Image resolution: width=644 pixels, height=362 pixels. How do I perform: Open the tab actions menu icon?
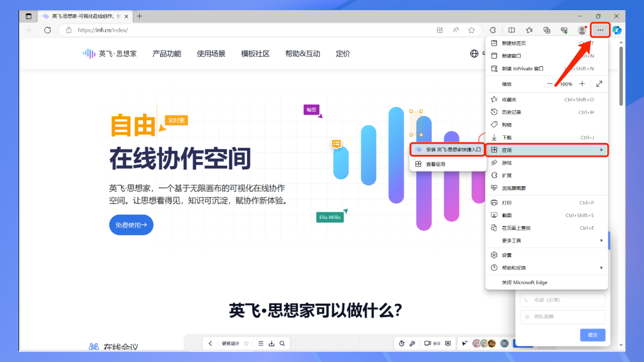[28, 16]
